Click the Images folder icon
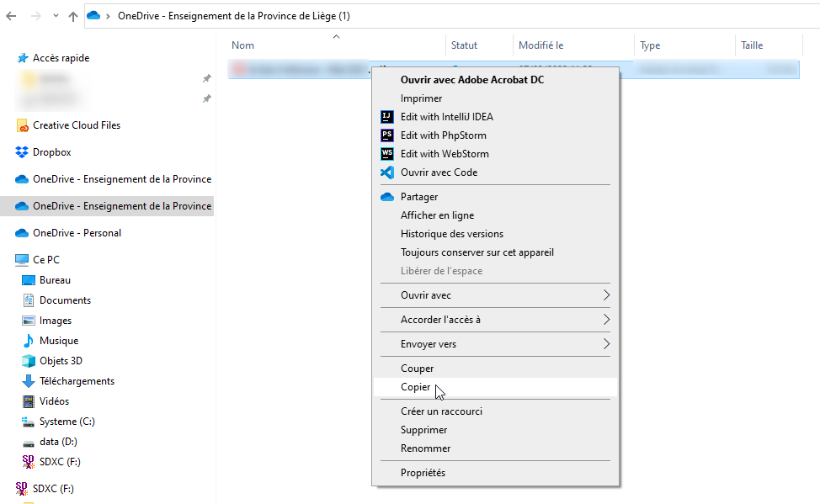820x504 pixels. pos(29,321)
